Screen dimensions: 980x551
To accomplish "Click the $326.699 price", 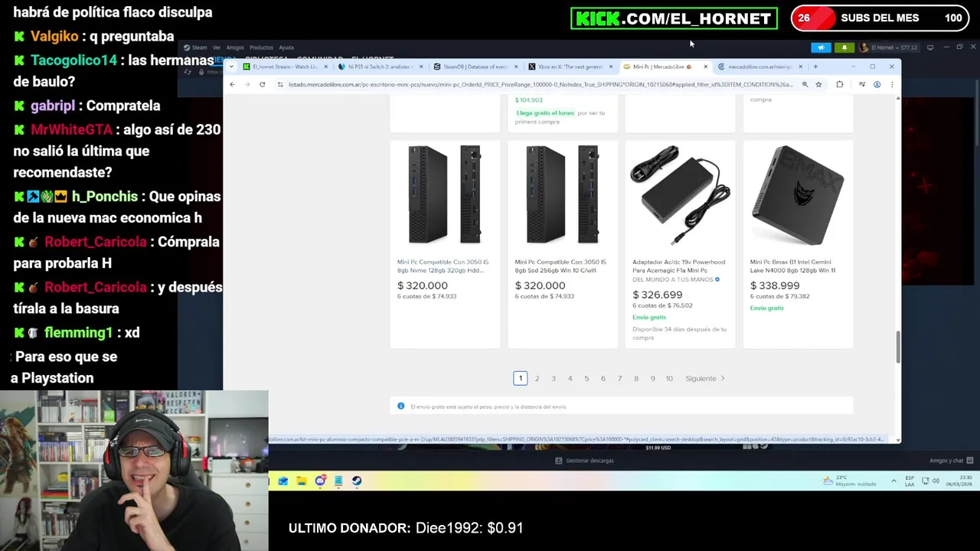I will pyautogui.click(x=657, y=295).
